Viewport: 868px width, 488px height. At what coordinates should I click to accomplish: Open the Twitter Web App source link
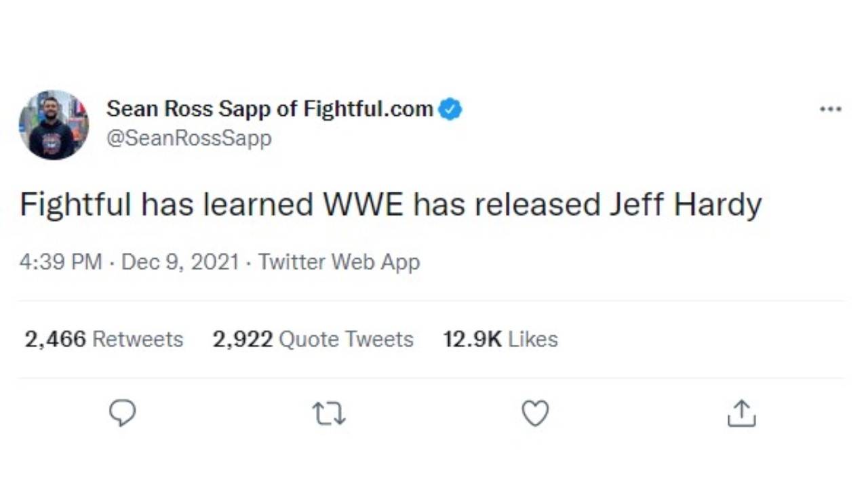[339, 262]
